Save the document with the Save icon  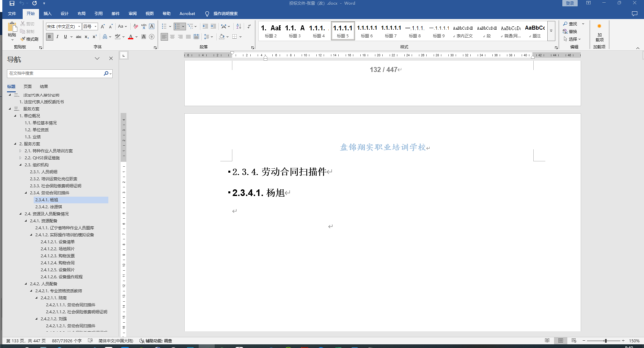click(x=12, y=3)
